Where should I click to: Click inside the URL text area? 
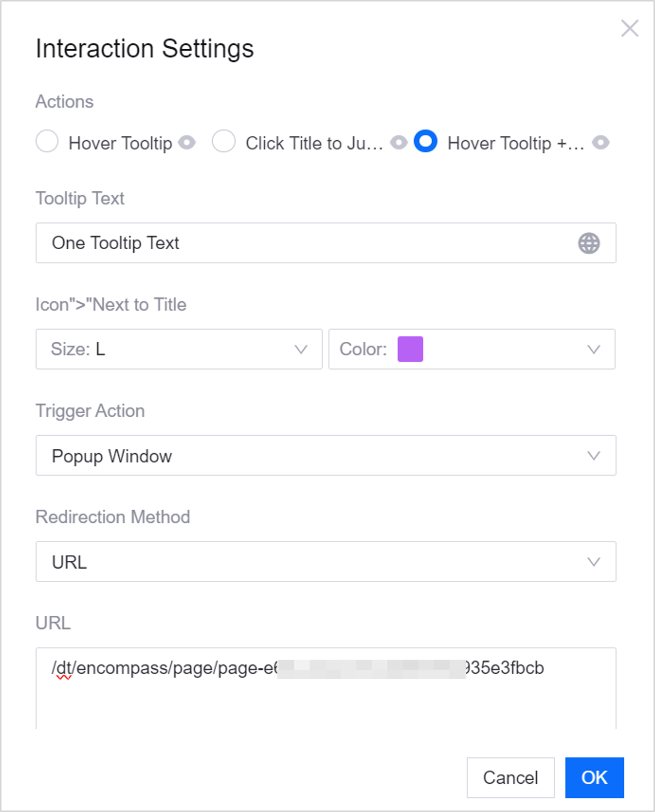[x=326, y=695]
